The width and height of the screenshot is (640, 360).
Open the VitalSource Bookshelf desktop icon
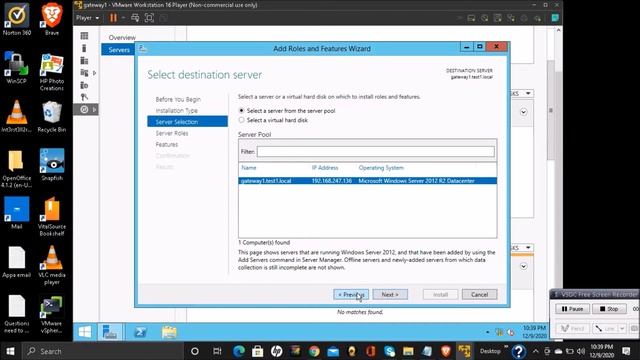coord(52,216)
